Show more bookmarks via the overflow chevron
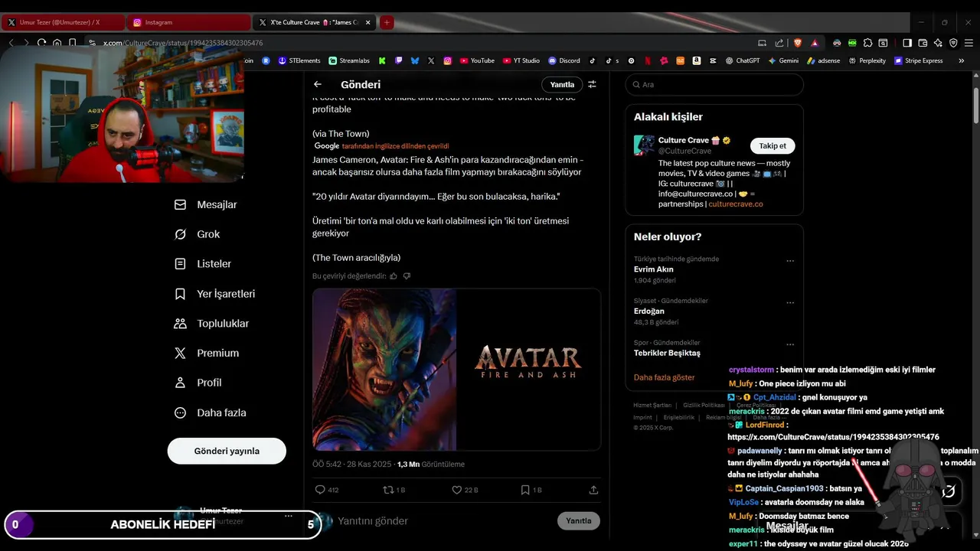This screenshot has height=551, width=980. click(961, 60)
